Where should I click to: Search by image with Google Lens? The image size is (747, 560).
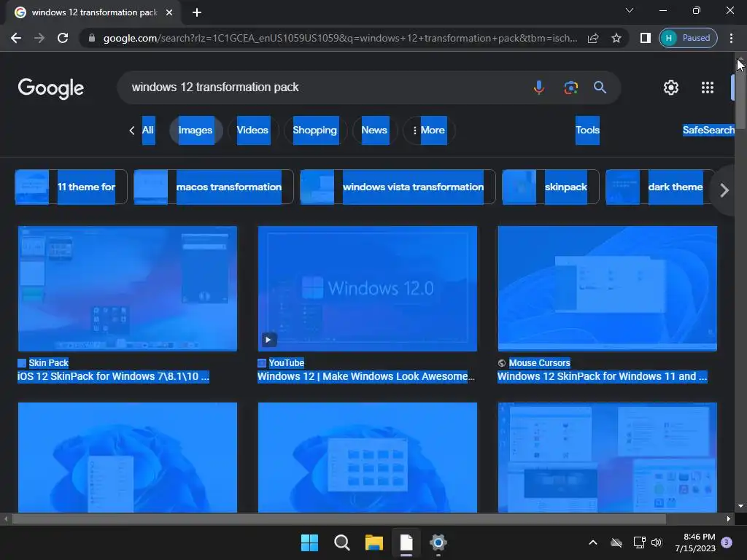pyautogui.click(x=570, y=87)
